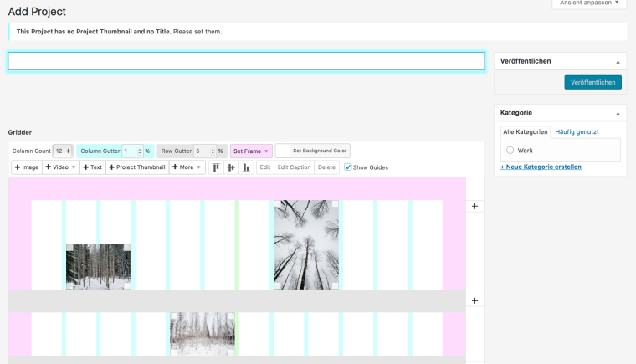Click the Veröffentlichen publish button
The height and width of the screenshot is (364, 636).
pos(592,82)
